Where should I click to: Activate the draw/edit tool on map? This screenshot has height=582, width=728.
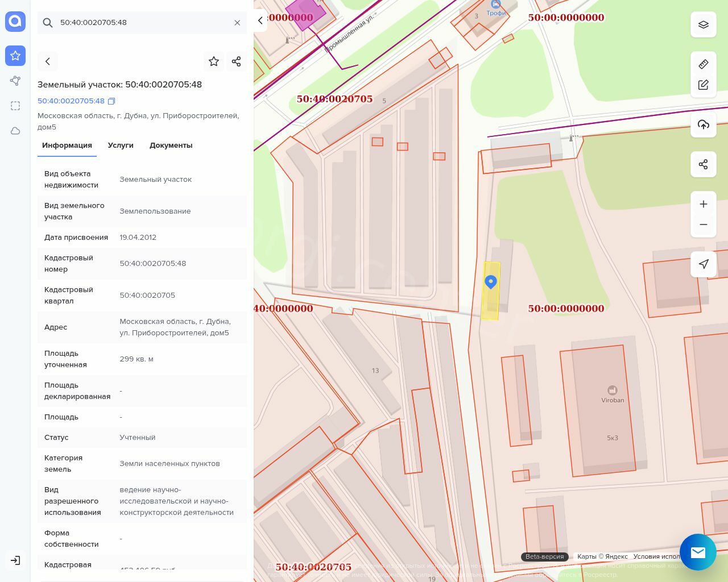pyautogui.click(x=704, y=85)
